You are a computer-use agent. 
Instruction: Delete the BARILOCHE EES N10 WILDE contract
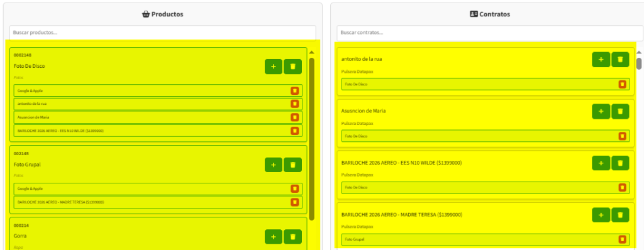point(620,163)
